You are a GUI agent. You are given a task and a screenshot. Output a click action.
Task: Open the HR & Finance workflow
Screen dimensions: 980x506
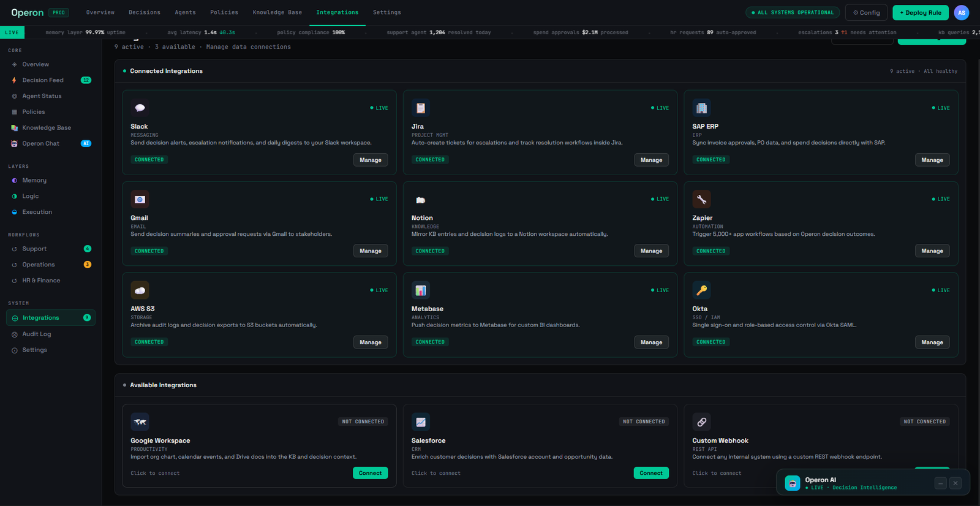pyautogui.click(x=51, y=281)
